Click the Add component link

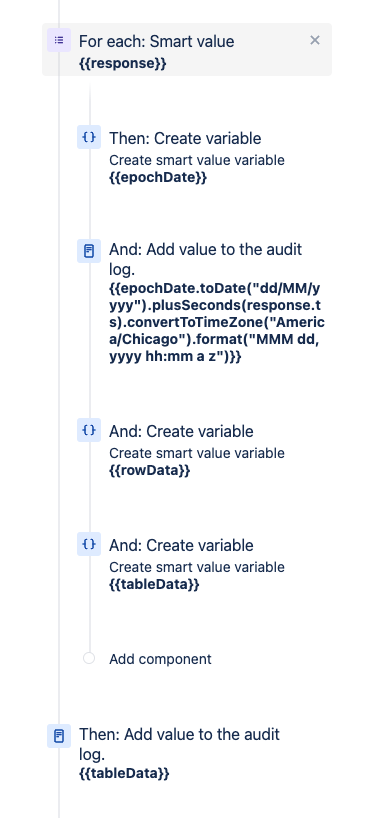160,659
